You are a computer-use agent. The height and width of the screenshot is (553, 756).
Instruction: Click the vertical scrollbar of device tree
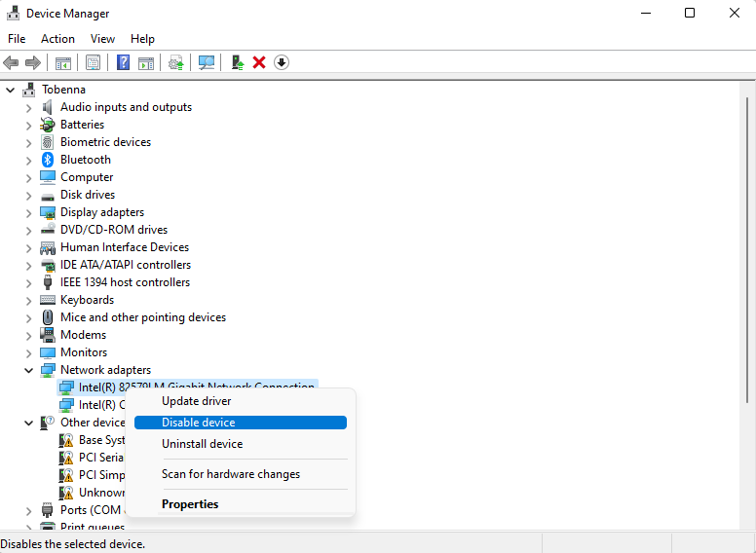click(x=747, y=250)
